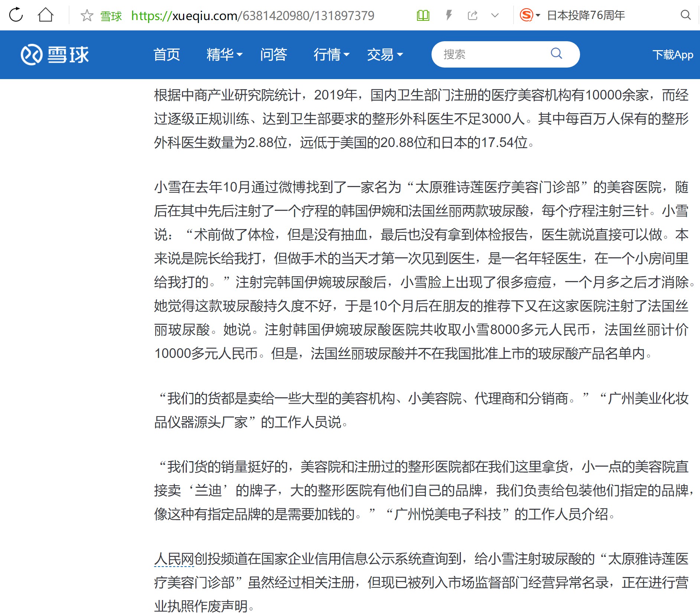
Task: Expand the 交易 dropdown menu
Action: click(x=385, y=55)
